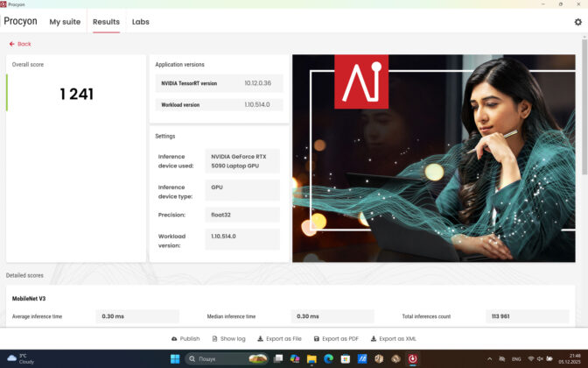The height and width of the screenshot is (368, 588).
Task: Click the red Back arrow icon
Action: pyautogui.click(x=11, y=44)
